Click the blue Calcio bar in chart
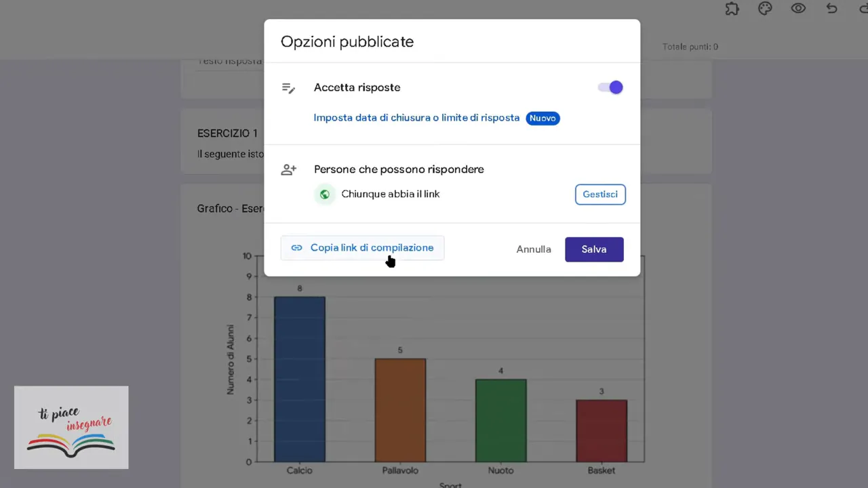The height and width of the screenshot is (488, 868). (x=300, y=380)
